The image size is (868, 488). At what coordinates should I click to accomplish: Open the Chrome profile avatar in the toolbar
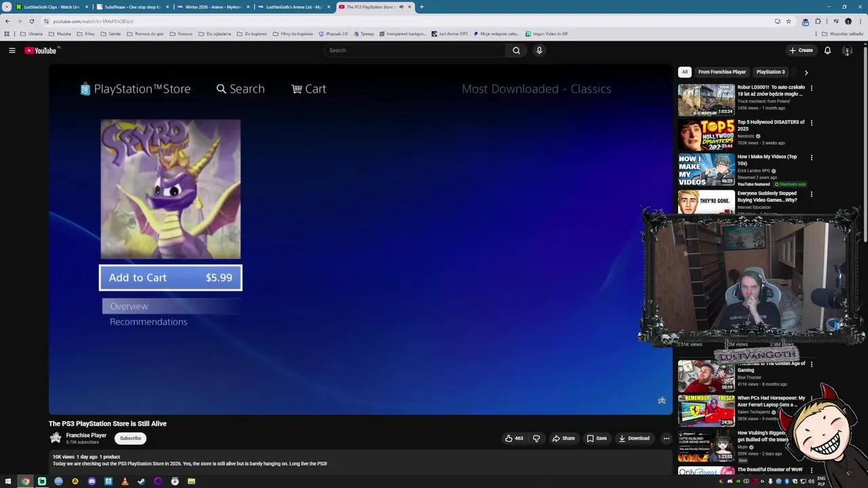pos(848,21)
